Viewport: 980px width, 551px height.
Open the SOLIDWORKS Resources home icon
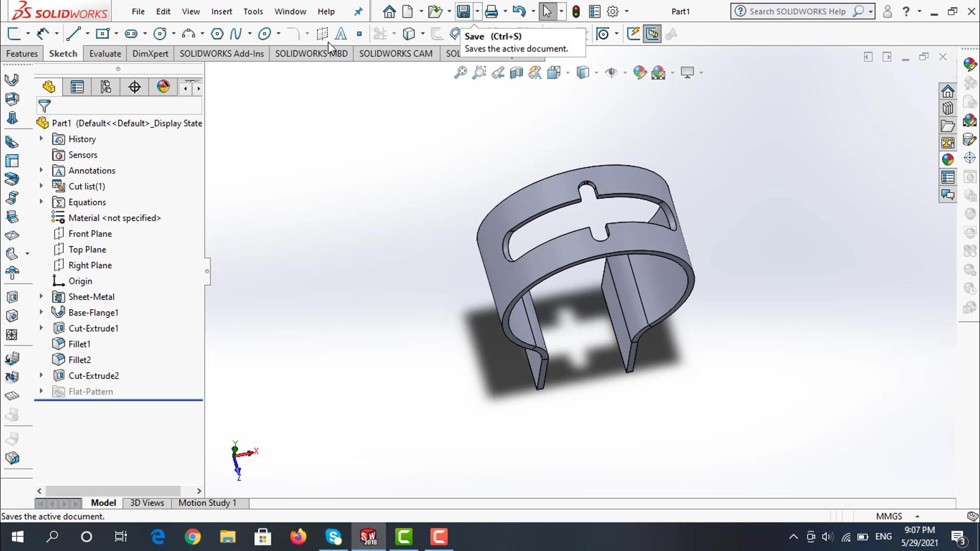(x=948, y=91)
